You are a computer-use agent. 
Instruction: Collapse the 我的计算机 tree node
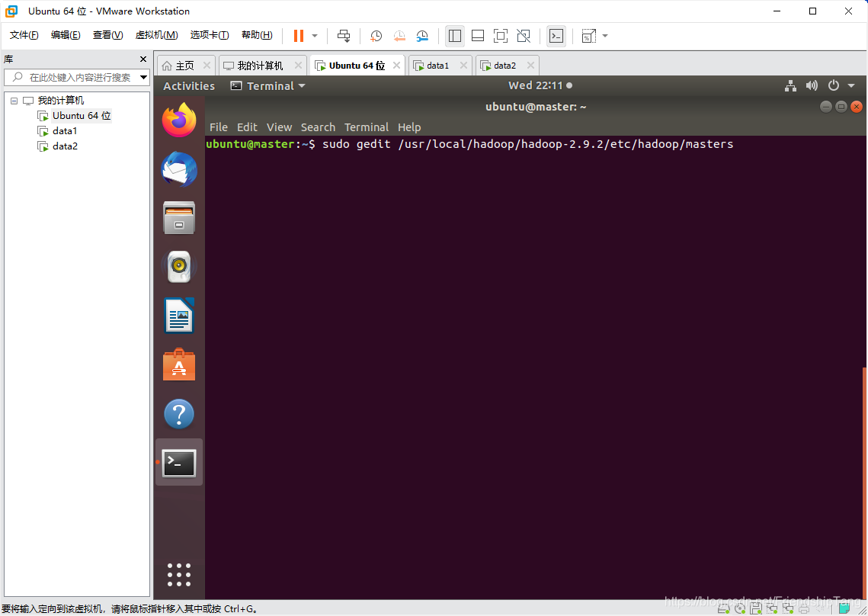[14, 101]
